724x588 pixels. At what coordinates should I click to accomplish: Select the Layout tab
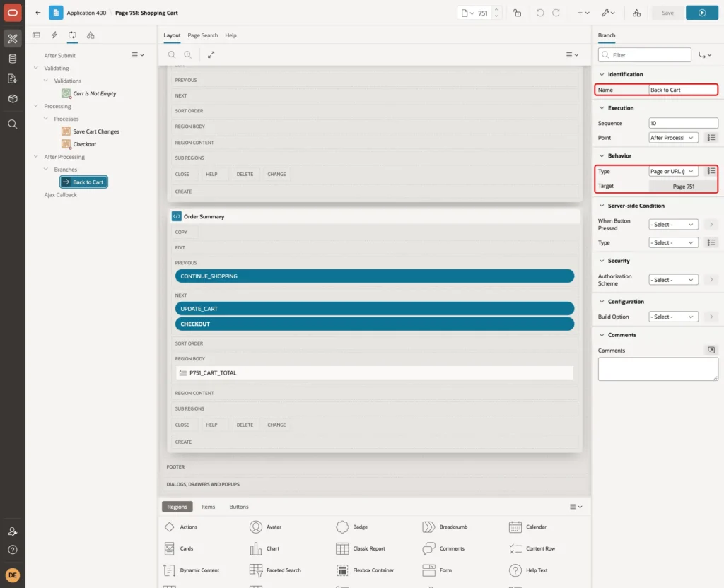(172, 35)
